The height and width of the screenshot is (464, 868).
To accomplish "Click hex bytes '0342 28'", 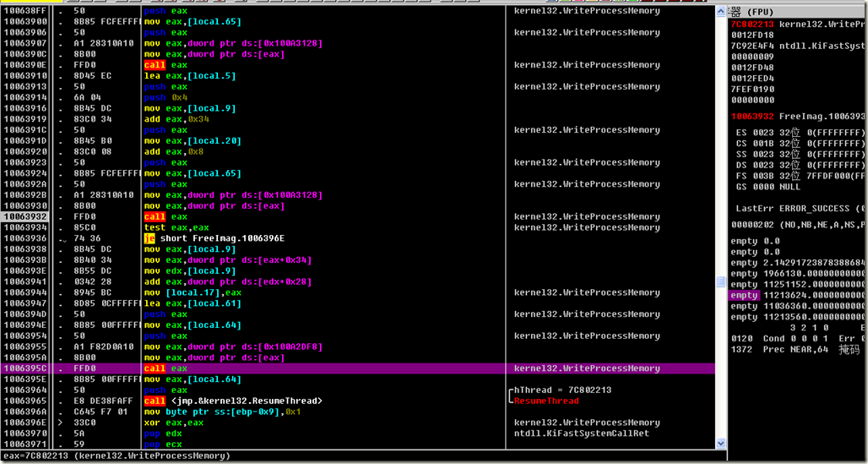I will pyautogui.click(x=92, y=281).
